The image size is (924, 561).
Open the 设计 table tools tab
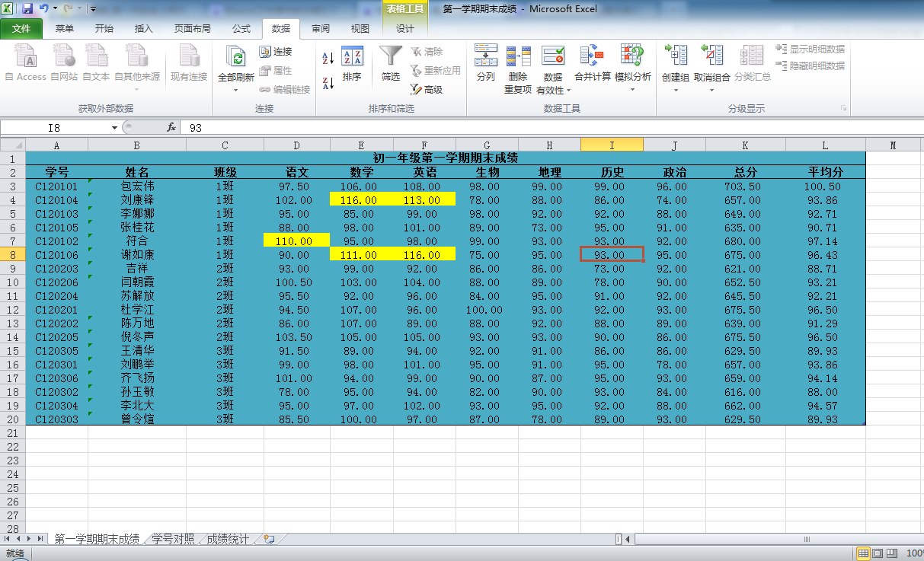point(405,29)
